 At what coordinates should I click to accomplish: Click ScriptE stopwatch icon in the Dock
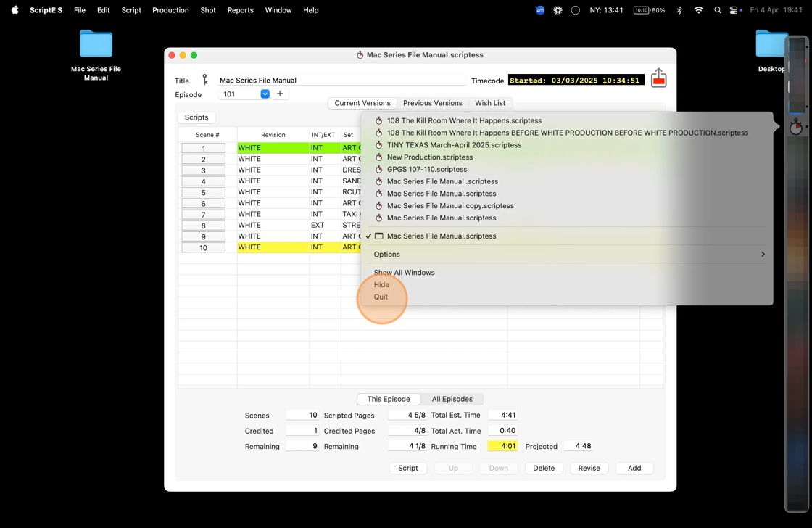pos(795,127)
